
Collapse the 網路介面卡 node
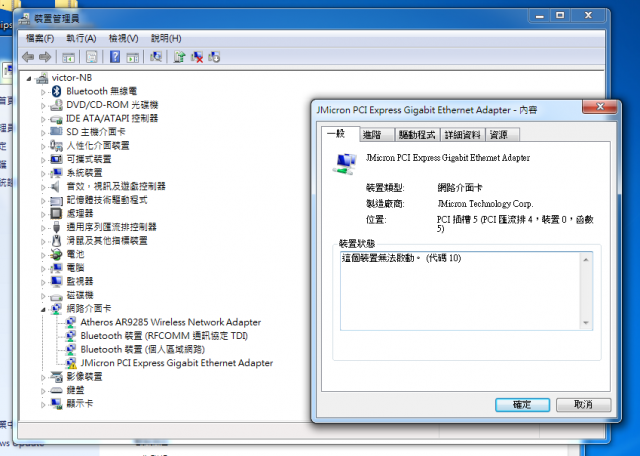point(43,309)
